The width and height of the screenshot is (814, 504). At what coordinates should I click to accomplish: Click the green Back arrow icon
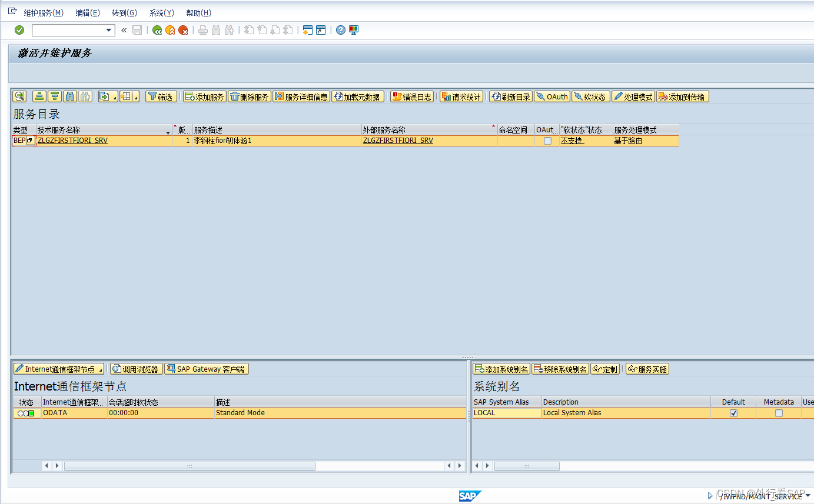point(157,30)
